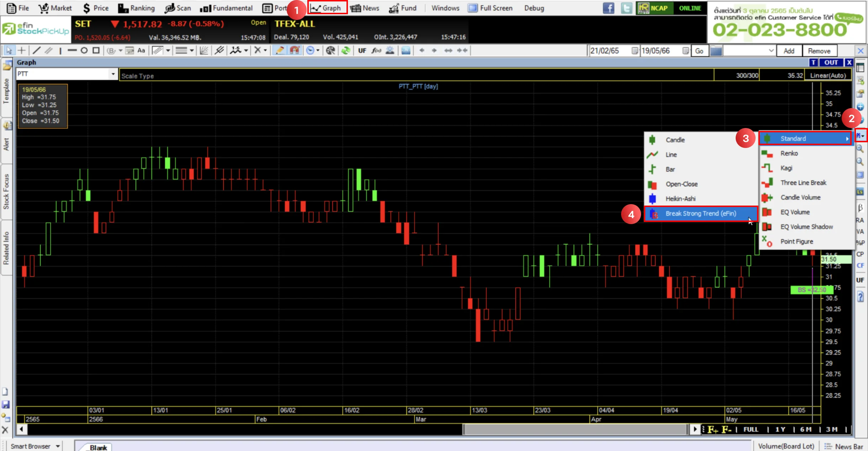868x451 pixels.
Task: Open the delete X tool dropdown arrow
Action: (x=265, y=51)
